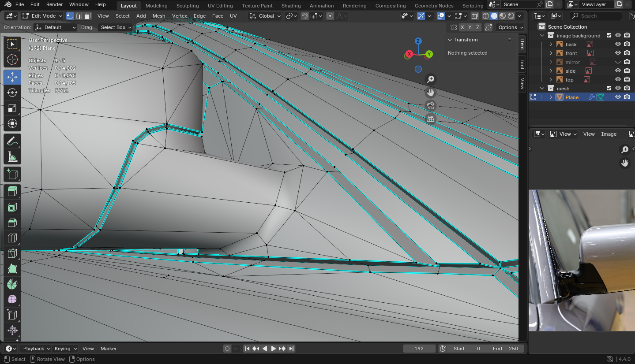Click the outliner Search field
The width and height of the screenshot is (635, 364).
pos(596,16)
